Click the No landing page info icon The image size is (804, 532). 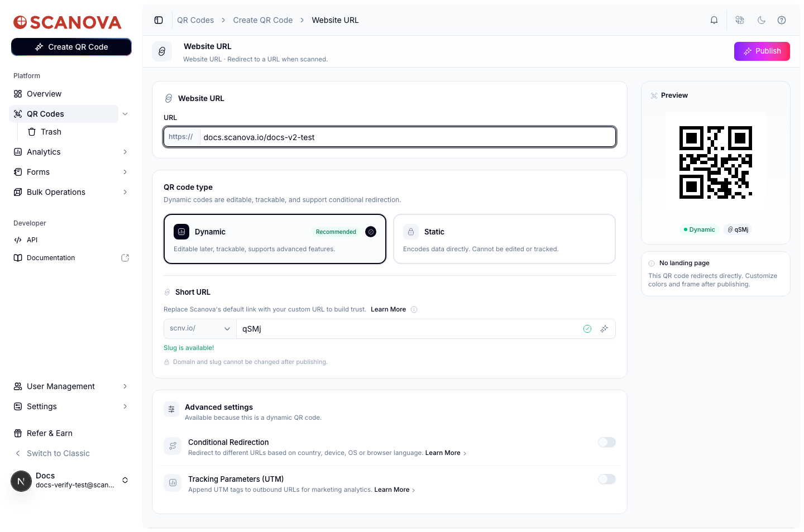(652, 263)
